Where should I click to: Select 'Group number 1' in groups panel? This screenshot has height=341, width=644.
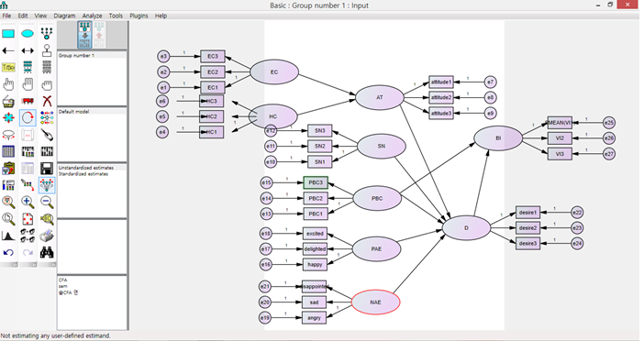76,55
